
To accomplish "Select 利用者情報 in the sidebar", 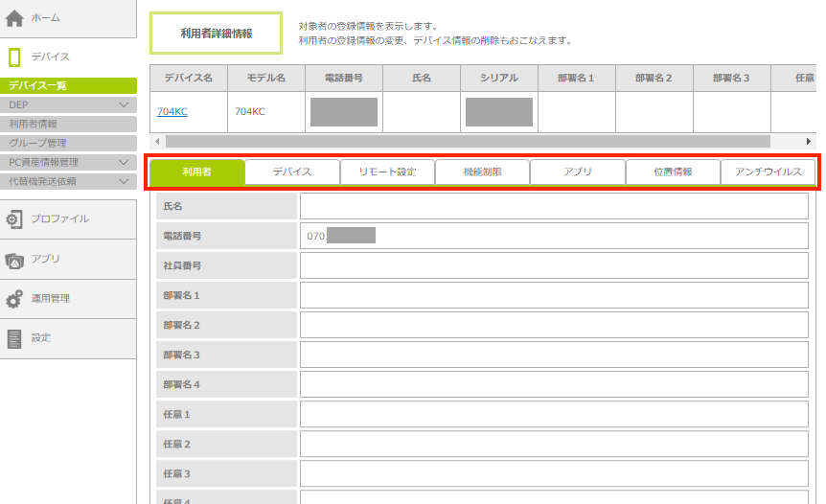I will click(34, 124).
